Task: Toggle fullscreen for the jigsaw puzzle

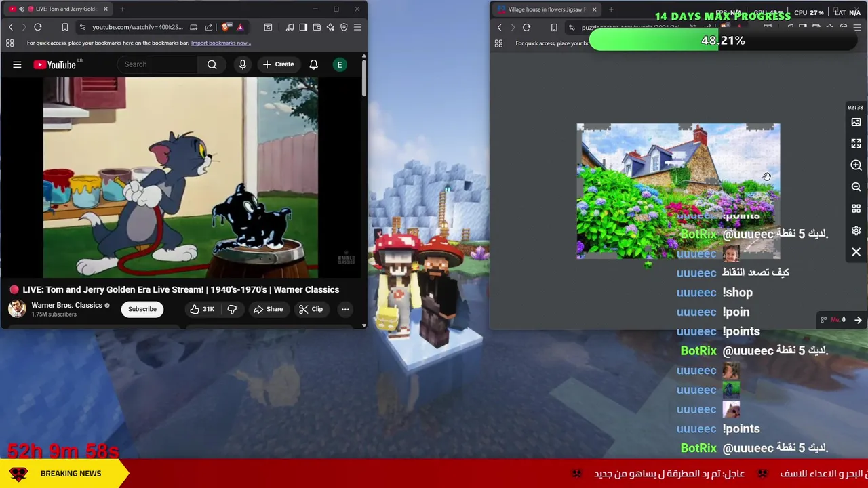Action: coord(856,144)
